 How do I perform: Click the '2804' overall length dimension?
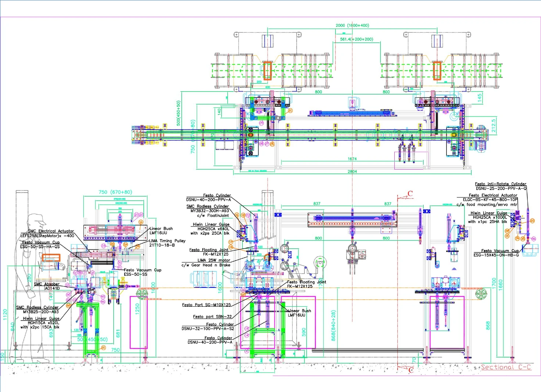point(352,171)
